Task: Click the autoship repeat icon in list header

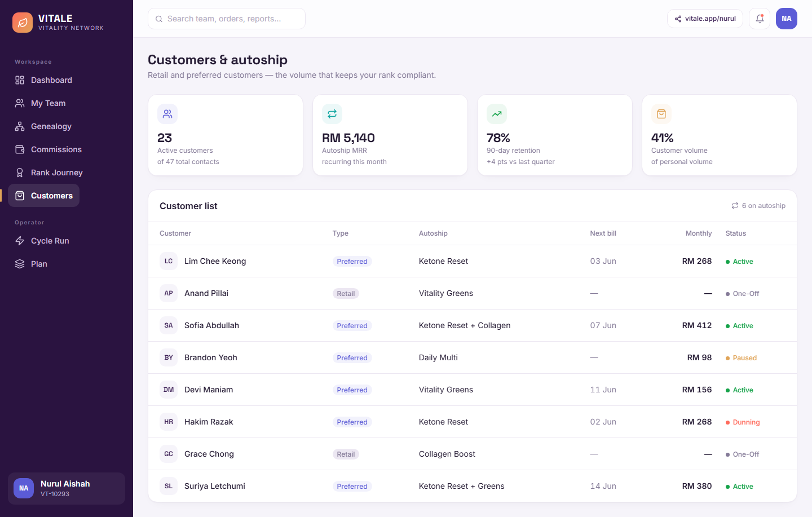Action: pyautogui.click(x=735, y=206)
